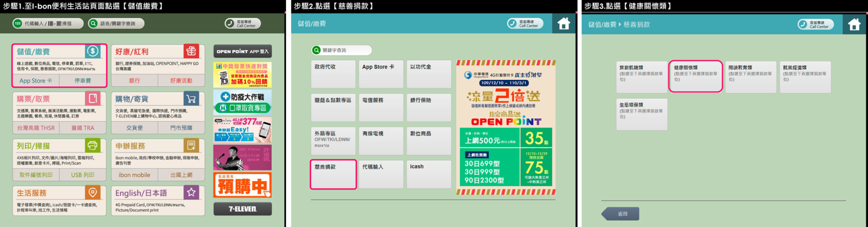868x227 pixels.
Task: Click the OPEN POINT APP 登入 button
Action: pos(242,51)
